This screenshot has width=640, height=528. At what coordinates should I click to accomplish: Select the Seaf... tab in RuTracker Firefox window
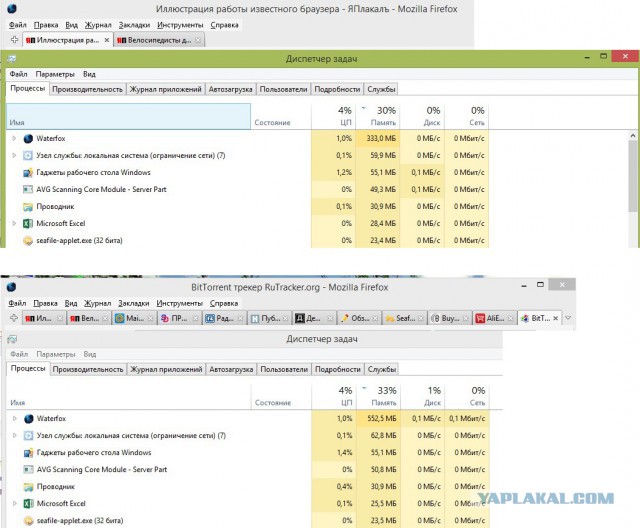coord(404,318)
